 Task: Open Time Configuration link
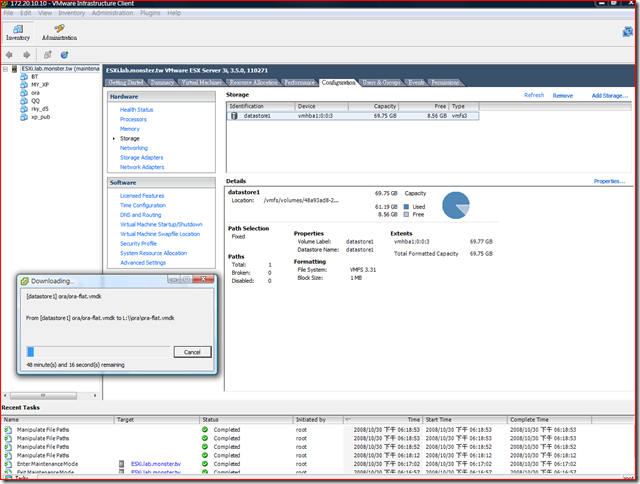point(143,205)
